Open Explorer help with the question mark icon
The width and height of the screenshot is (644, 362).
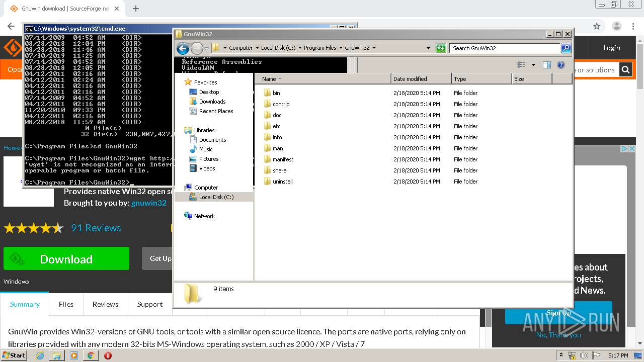coord(561,65)
